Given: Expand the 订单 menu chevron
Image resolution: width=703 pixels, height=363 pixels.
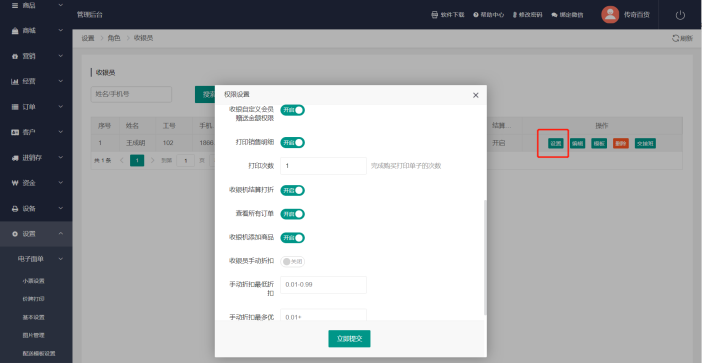Looking at the screenshot, I should click(x=61, y=107).
